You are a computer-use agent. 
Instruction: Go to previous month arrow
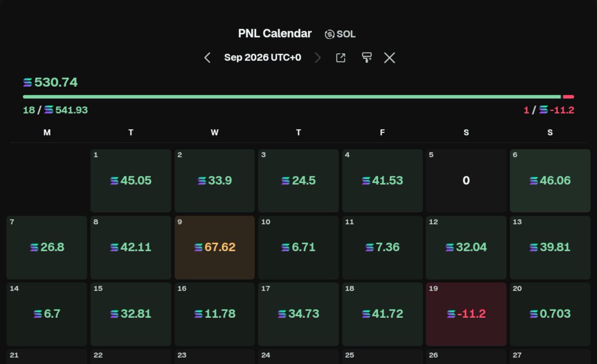pos(207,58)
